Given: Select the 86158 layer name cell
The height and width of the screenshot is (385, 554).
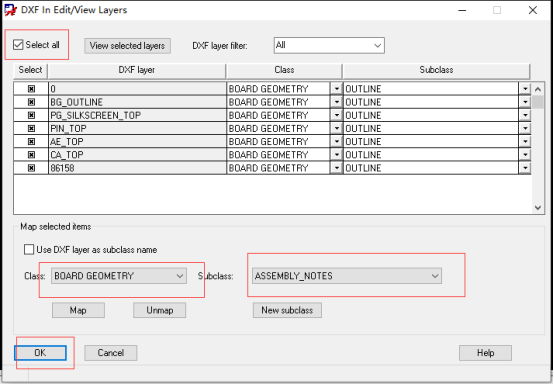Looking at the screenshot, I should (x=137, y=168).
